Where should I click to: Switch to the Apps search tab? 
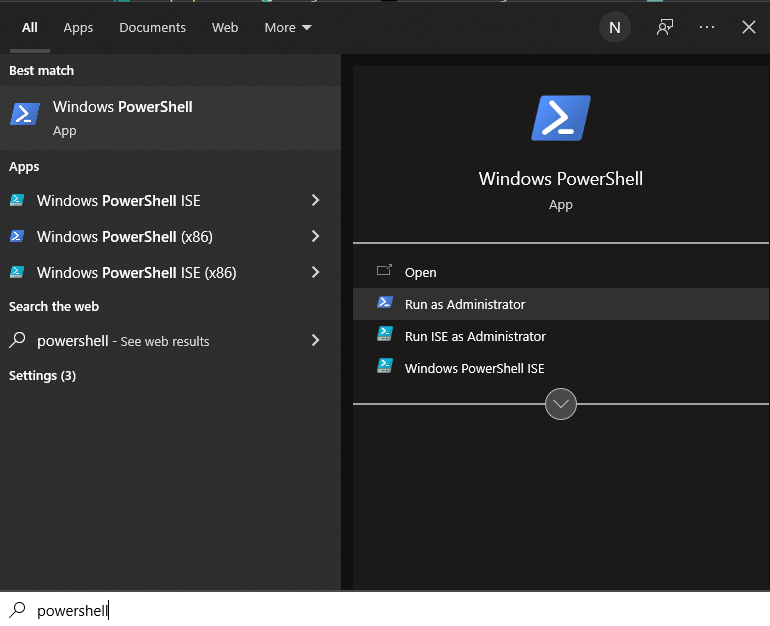[78, 27]
